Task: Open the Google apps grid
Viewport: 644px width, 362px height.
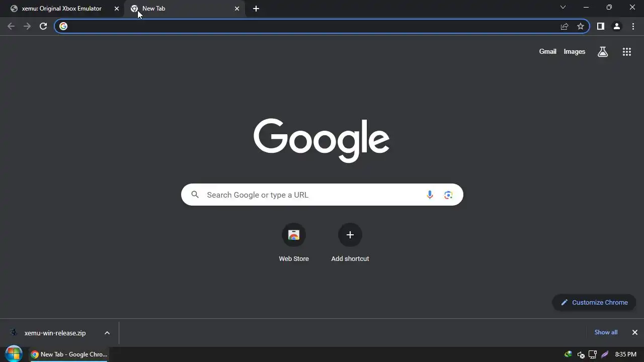Action: tap(627, 51)
